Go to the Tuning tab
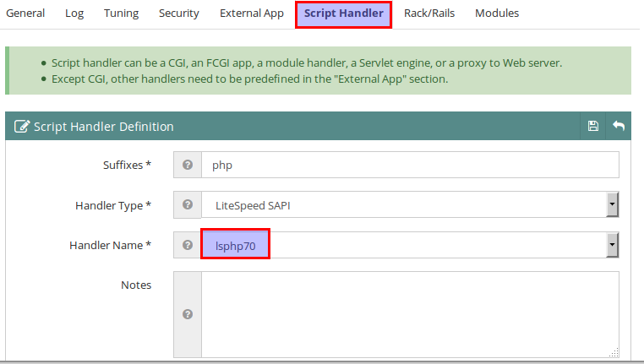The width and height of the screenshot is (644, 364). 121,14
